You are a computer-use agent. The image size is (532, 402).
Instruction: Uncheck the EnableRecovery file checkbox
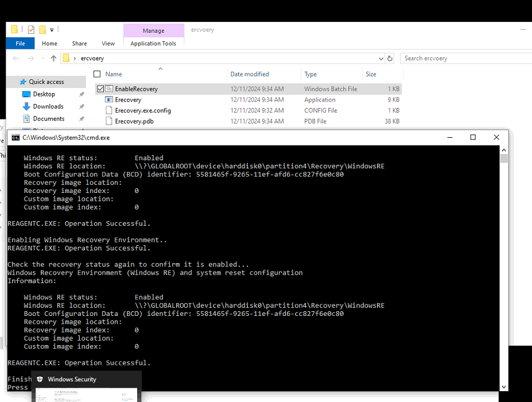click(x=100, y=89)
